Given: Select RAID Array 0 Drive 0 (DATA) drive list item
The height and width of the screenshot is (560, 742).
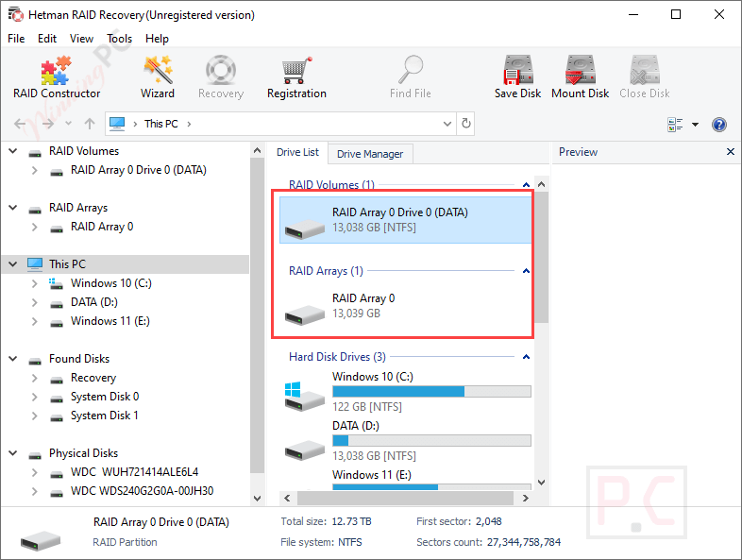Looking at the screenshot, I should (406, 220).
